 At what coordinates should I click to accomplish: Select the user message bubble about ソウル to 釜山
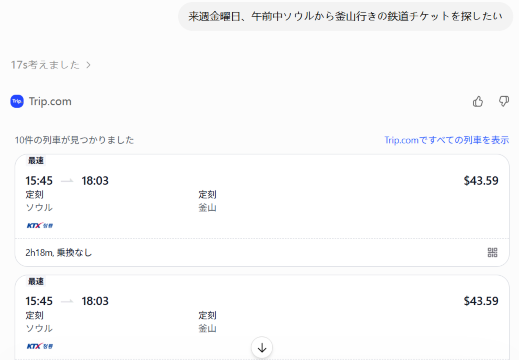(x=346, y=16)
